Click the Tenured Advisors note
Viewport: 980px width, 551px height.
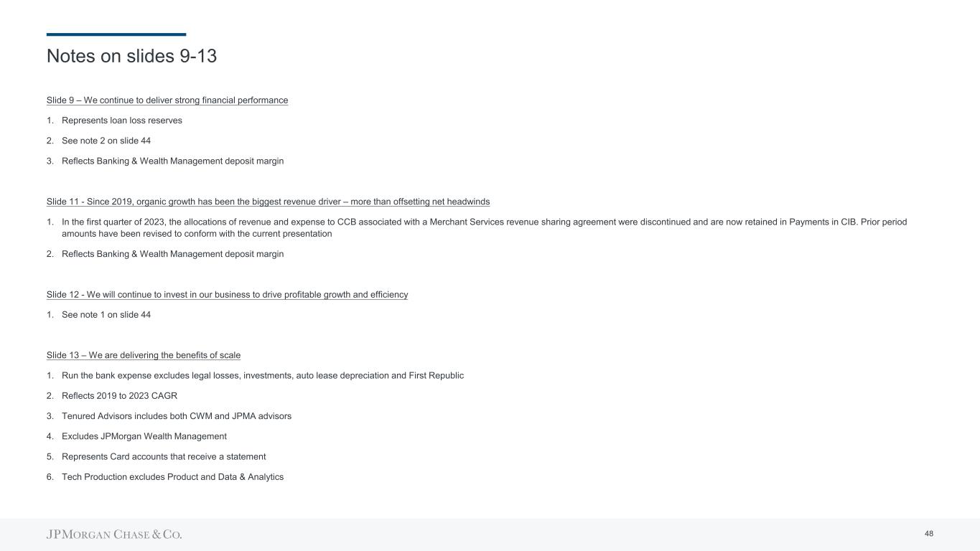(x=176, y=416)
